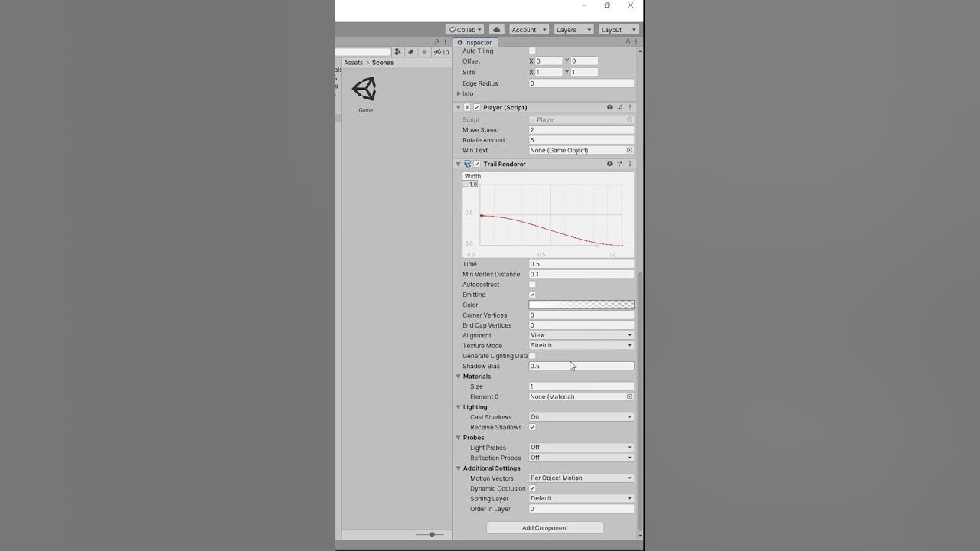This screenshot has width=980, height=551.
Task: Click search by type icon in Project panel
Action: 398,52
